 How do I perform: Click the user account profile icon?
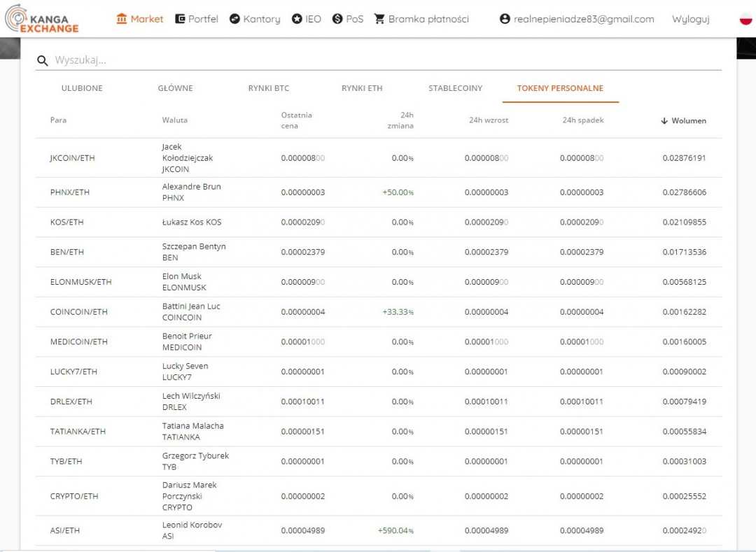[505, 19]
